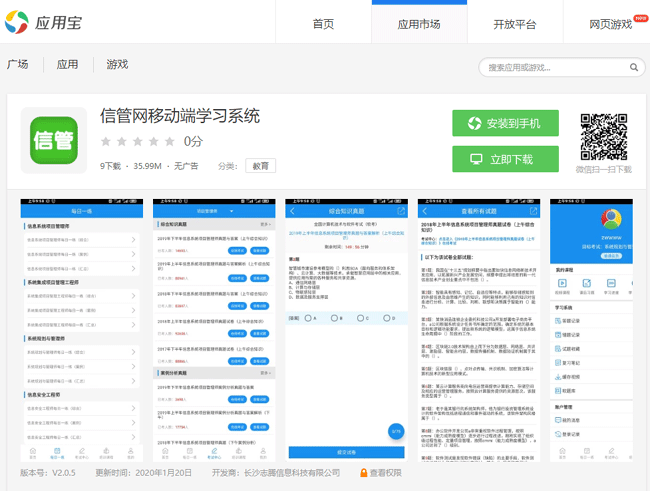Click the star rating for the app
Viewport: 650px width, 491px height.
138,142
